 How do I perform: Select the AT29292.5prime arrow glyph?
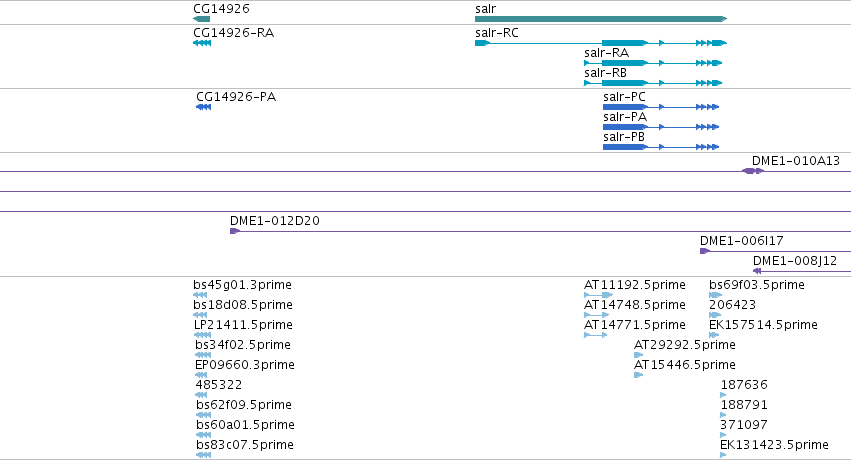[638, 355]
